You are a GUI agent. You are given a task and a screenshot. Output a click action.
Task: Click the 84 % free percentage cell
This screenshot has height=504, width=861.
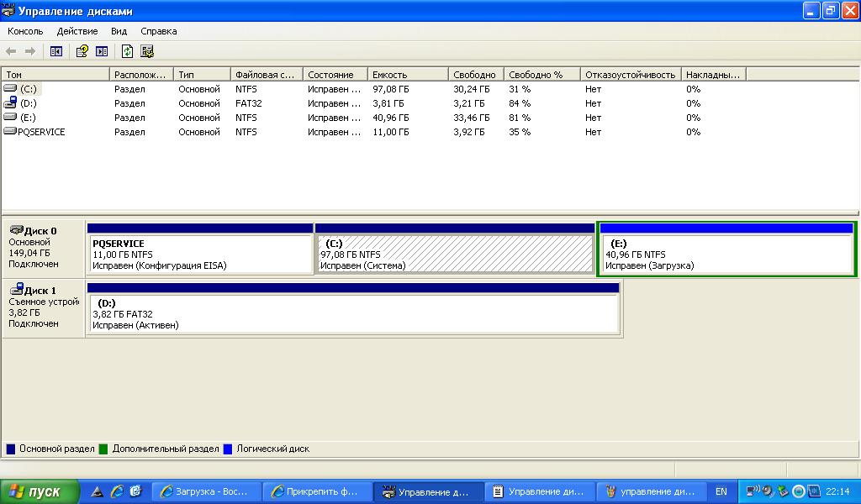(x=520, y=103)
